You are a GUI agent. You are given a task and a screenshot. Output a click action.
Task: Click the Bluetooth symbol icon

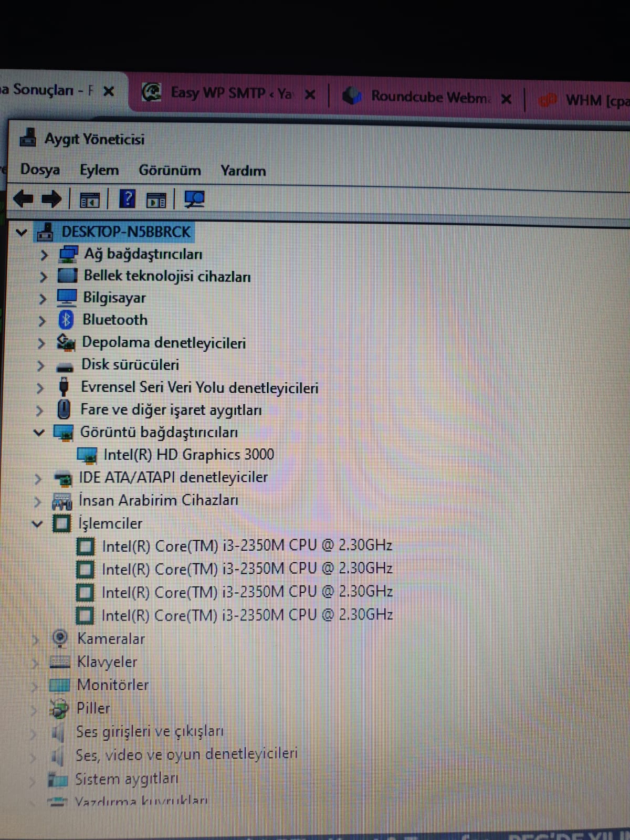[66, 320]
